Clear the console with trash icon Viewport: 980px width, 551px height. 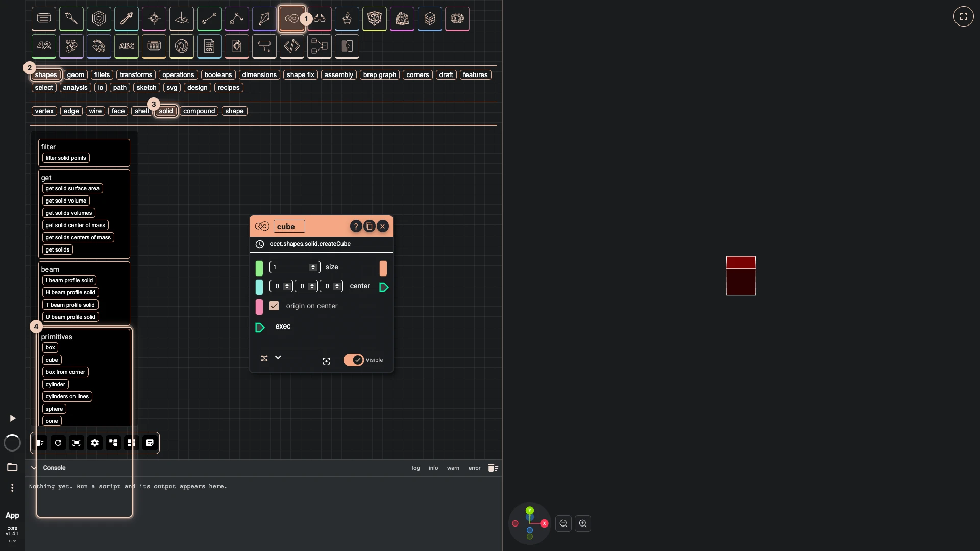click(493, 468)
